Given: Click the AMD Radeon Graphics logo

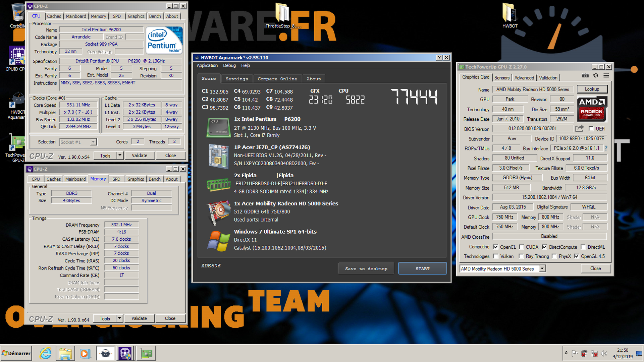Looking at the screenshot, I should tap(592, 109).
